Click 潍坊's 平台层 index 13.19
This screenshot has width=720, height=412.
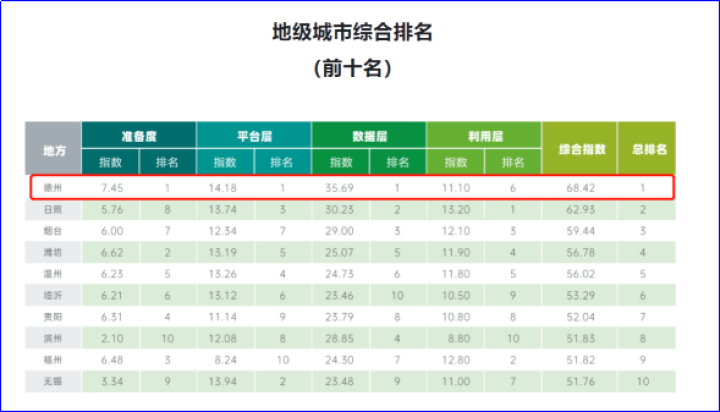pyautogui.click(x=223, y=252)
